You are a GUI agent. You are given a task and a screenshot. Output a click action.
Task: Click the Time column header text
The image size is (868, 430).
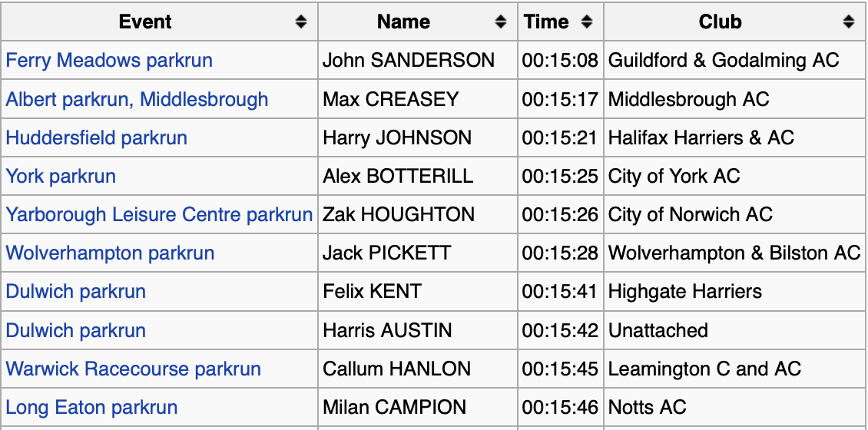click(x=546, y=21)
